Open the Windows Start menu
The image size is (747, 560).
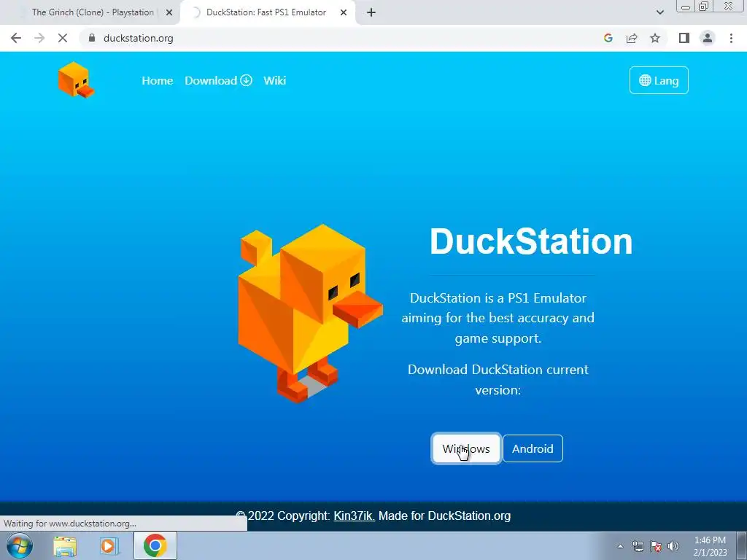pyautogui.click(x=20, y=545)
